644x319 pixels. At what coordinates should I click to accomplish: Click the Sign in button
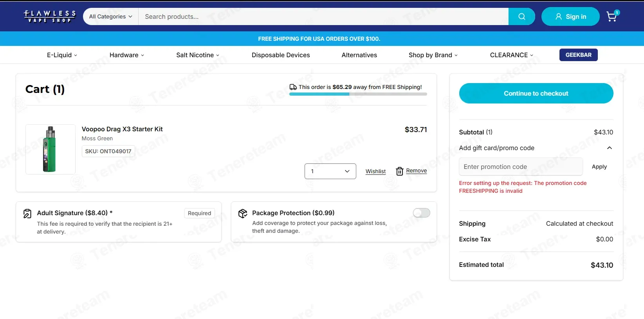[570, 16]
